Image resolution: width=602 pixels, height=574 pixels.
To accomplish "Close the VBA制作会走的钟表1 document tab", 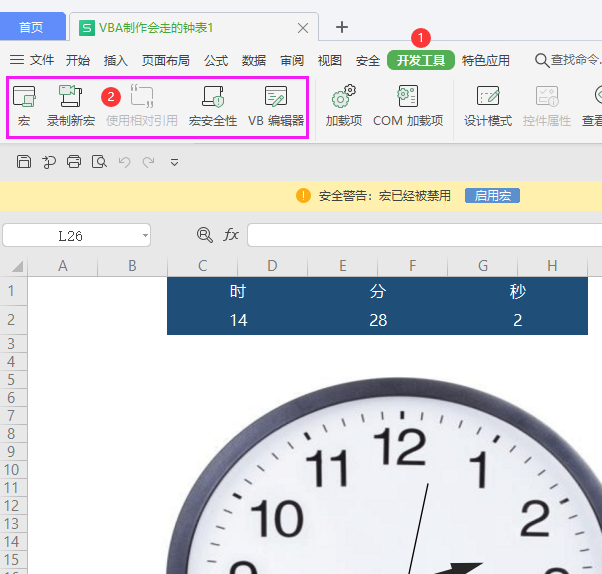I will (x=303, y=28).
